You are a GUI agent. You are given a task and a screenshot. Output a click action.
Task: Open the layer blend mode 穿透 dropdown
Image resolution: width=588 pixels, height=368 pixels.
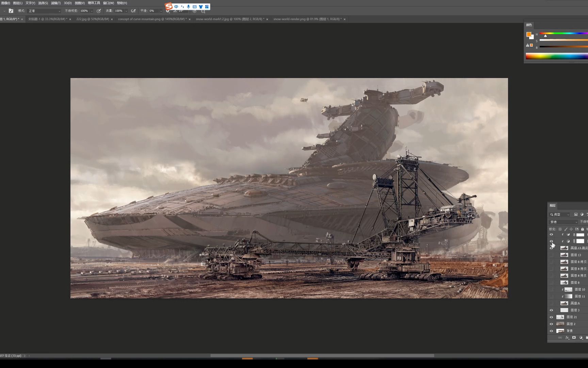(x=563, y=222)
